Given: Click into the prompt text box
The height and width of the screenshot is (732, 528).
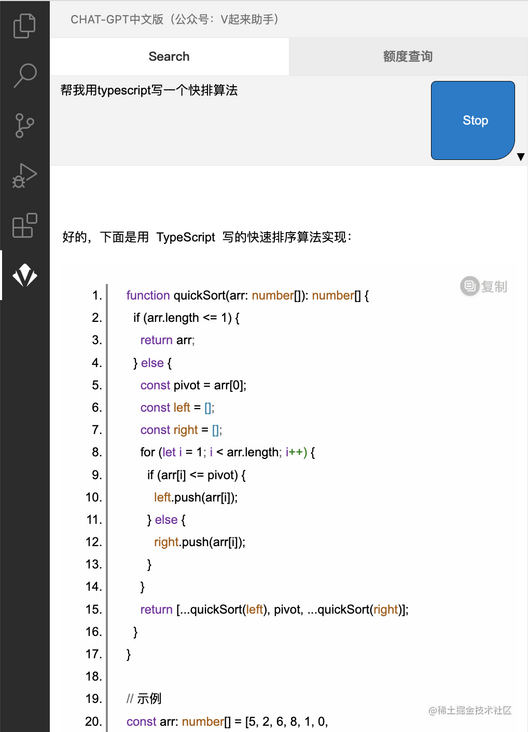Looking at the screenshot, I should pos(240,120).
